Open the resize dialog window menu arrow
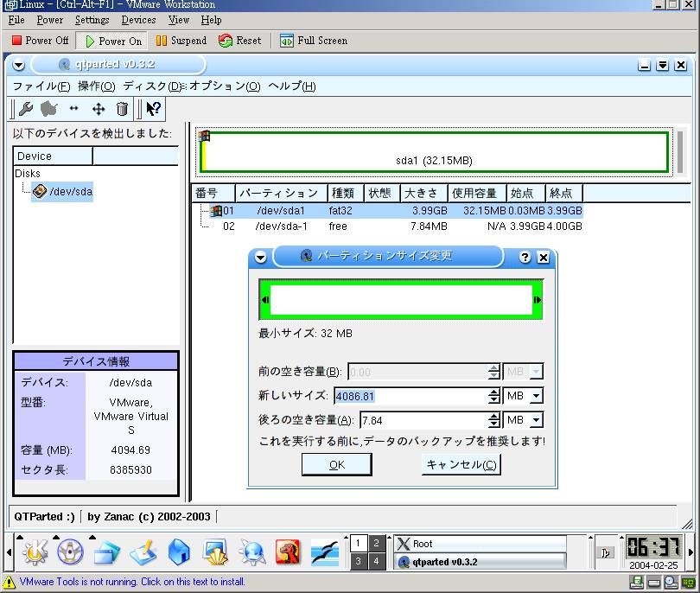Image resolution: width=700 pixels, height=593 pixels. tap(260, 258)
